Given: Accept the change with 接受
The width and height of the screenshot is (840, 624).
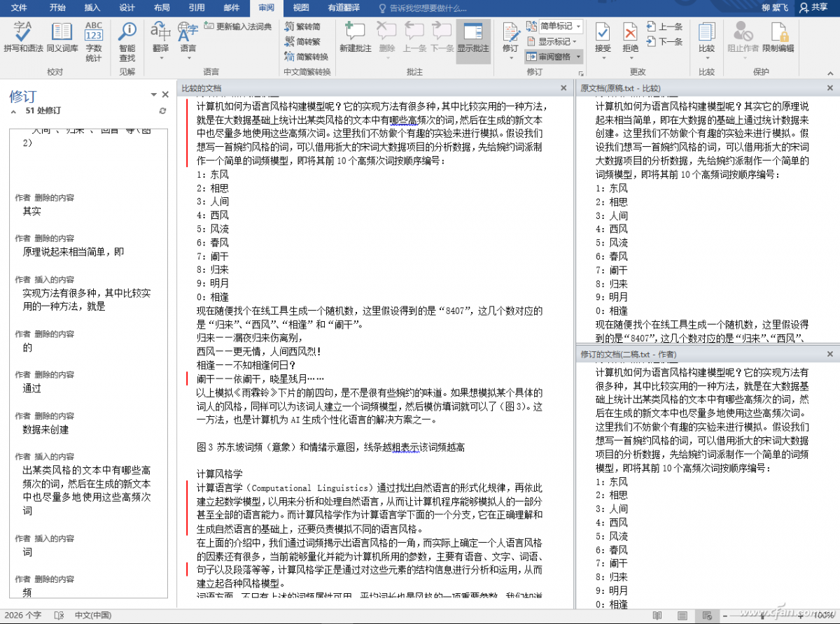Looking at the screenshot, I should click(603, 37).
